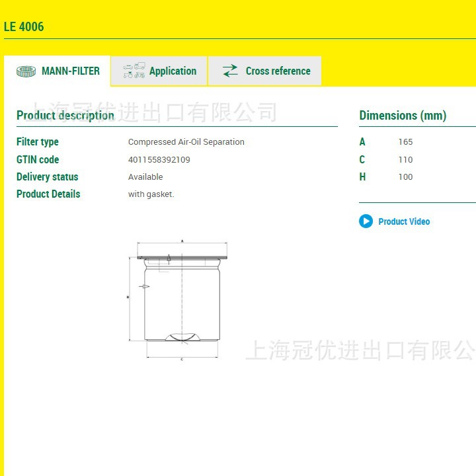Click the Delivery status label
476x476 pixels.
[x=48, y=177]
